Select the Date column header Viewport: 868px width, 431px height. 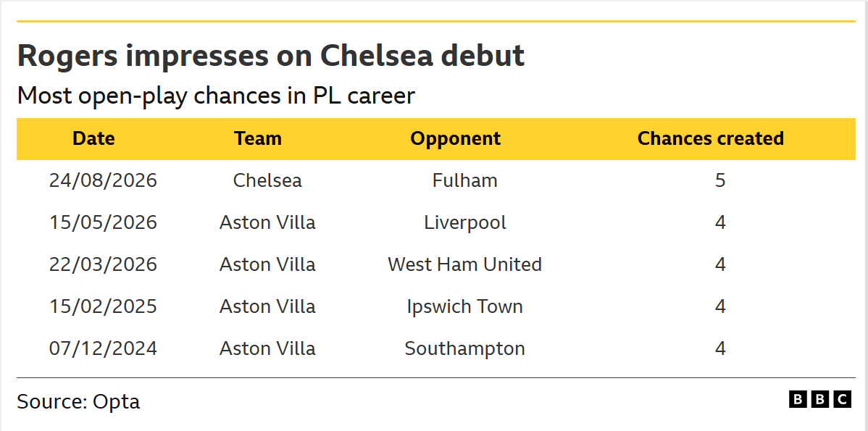(x=93, y=138)
